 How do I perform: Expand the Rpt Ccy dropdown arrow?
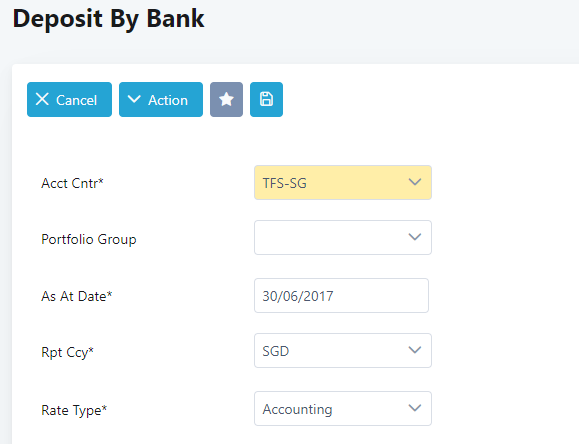(x=415, y=350)
